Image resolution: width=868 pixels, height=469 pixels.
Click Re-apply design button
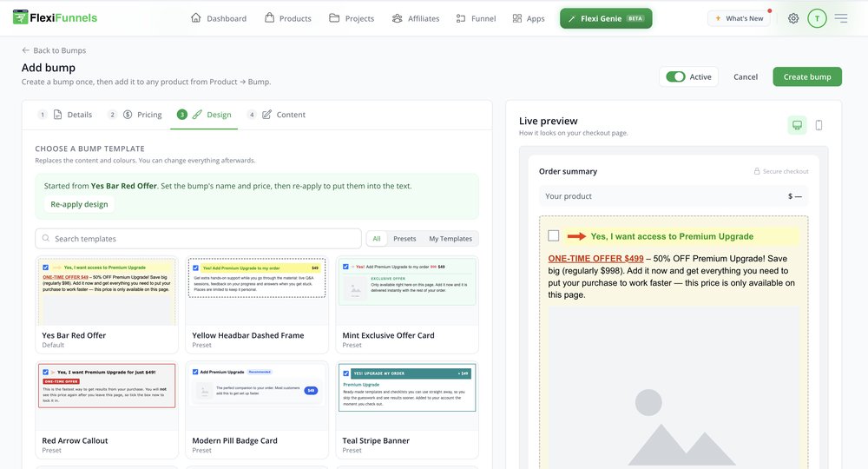point(79,204)
